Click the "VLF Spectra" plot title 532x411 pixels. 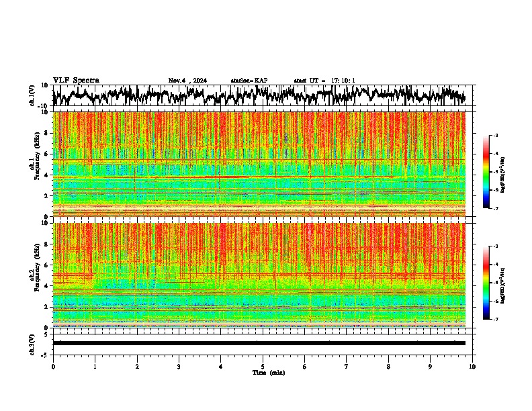(x=77, y=81)
